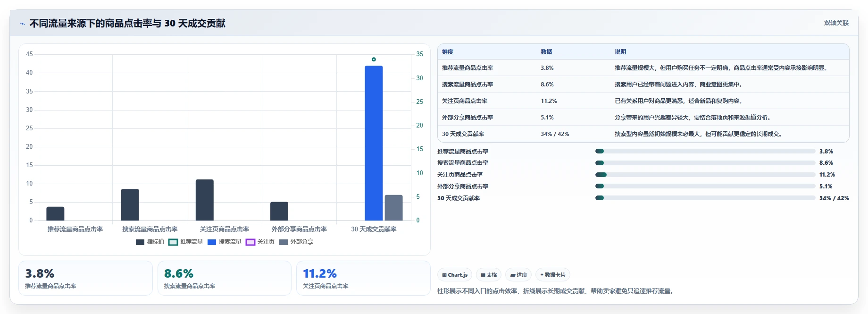Click the lightning icon beside the title
The image size is (868, 314).
click(22, 24)
